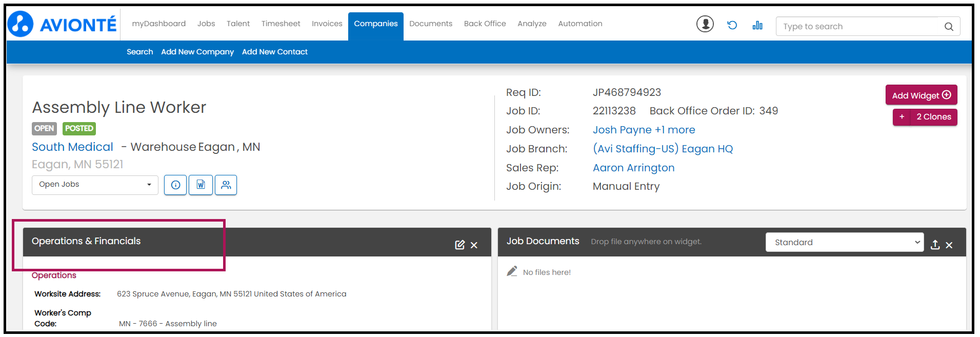Click Search in the blue submenu

click(x=139, y=52)
